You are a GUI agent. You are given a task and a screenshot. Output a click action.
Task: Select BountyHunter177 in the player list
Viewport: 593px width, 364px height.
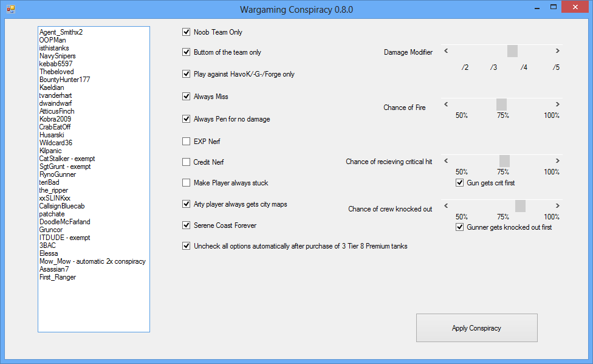pos(64,80)
